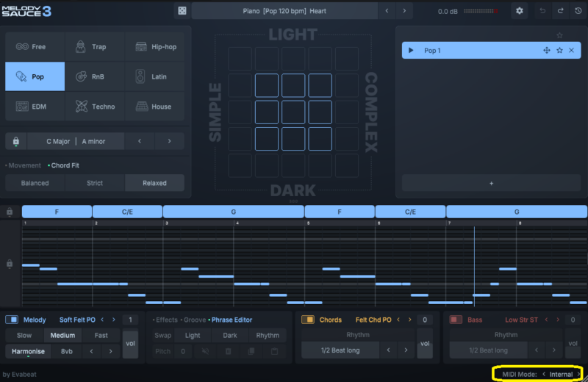Switch to the Groove tab

pos(194,320)
